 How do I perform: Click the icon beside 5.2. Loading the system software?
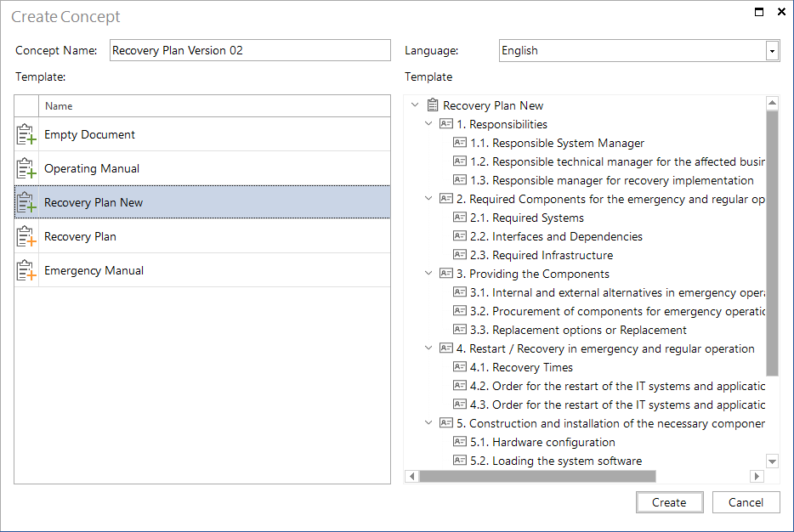(460, 461)
